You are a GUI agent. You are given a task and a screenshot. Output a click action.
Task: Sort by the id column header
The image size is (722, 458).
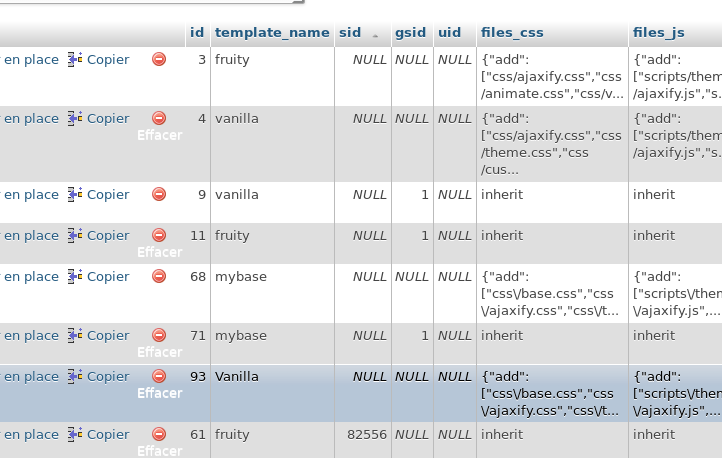click(x=197, y=33)
